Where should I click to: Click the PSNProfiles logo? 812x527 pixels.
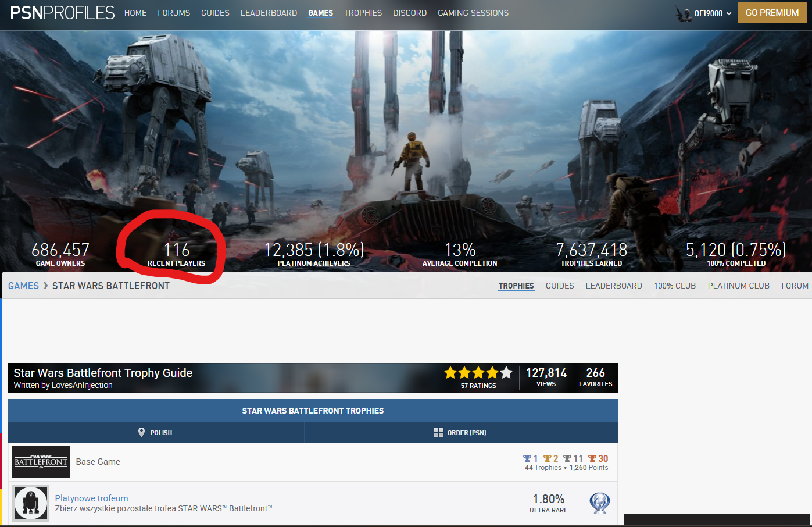pyautogui.click(x=63, y=13)
